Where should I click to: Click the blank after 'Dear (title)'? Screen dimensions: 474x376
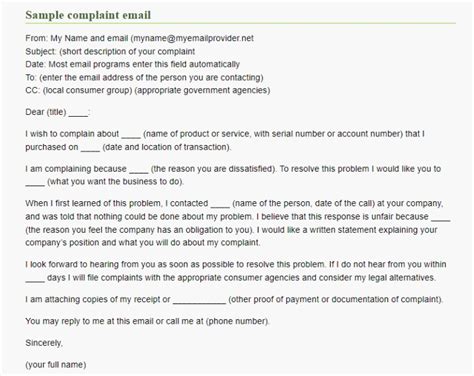(x=78, y=115)
